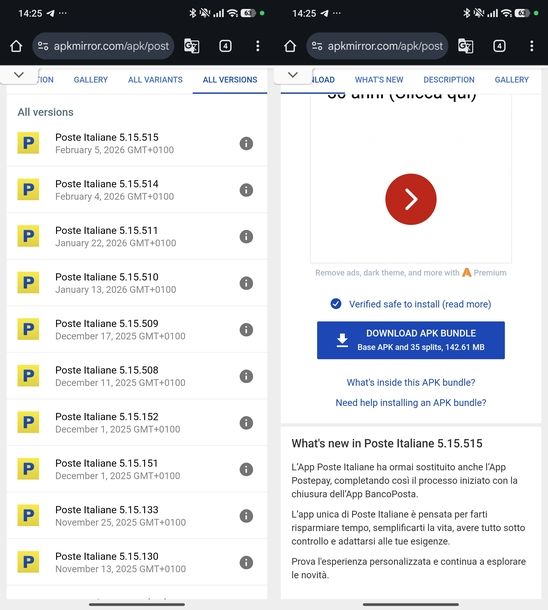Tap Bluetooth icon in left status bar

point(192,13)
